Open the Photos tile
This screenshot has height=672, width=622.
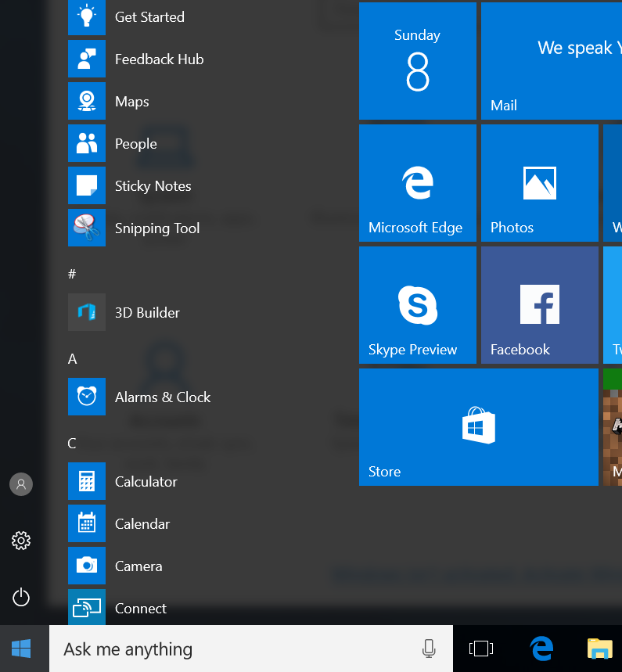click(540, 183)
